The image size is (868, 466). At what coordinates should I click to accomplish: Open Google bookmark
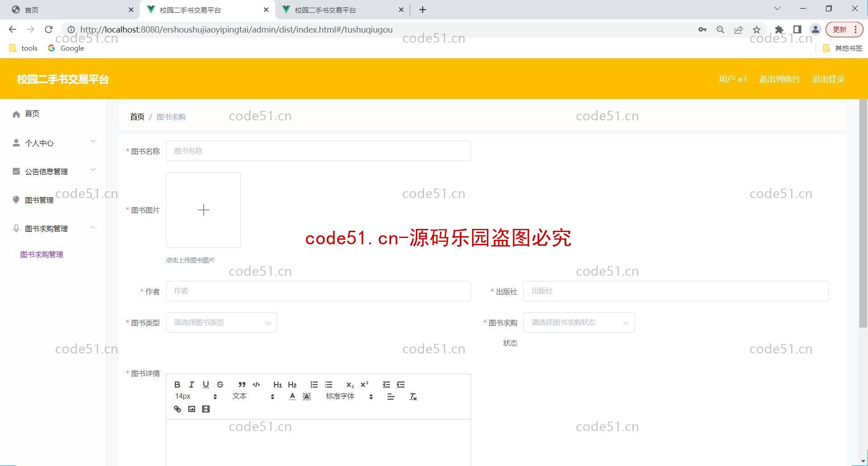coord(66,48)
